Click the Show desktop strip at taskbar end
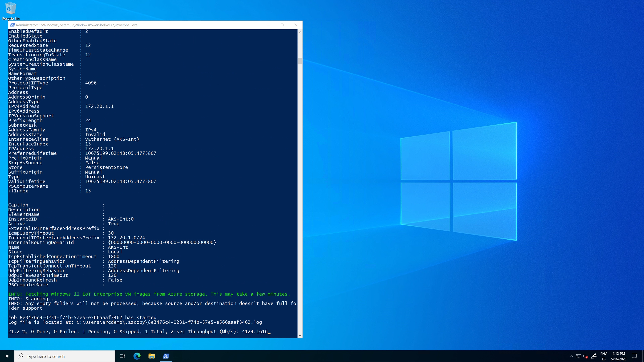644x362 pixels. pyautogui.click(x=643, y=356)
